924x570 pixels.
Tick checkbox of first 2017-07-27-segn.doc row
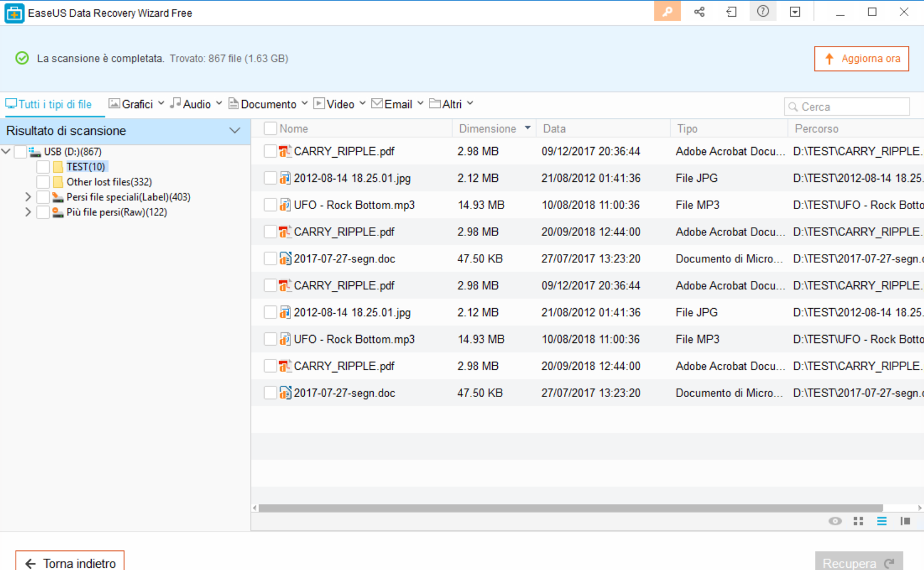270,258
